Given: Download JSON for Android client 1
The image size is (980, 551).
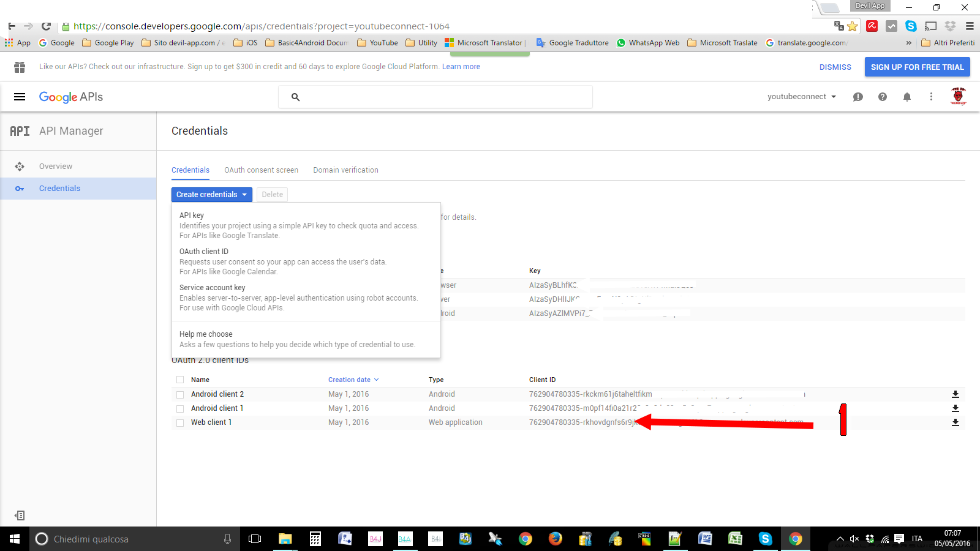Looking at the screenshot, I should [x=955, y=408].
